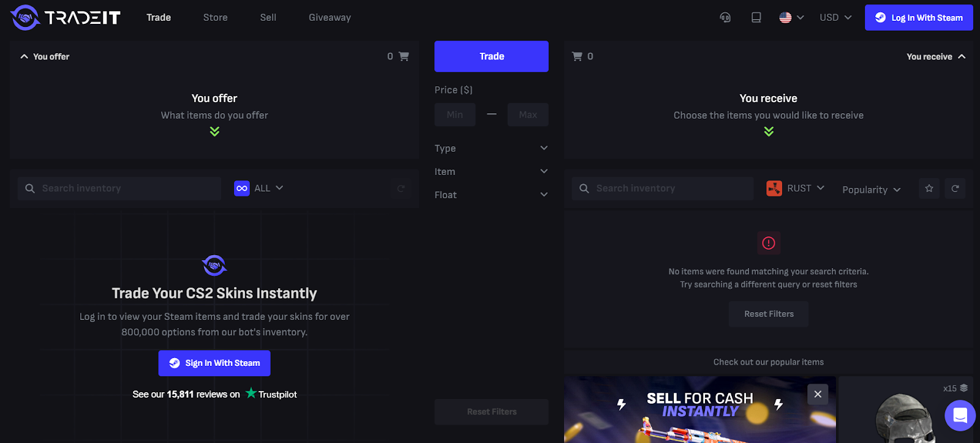Screen dimensions: 980x443
Task: Go to the Store tab
Action: tap(216, 18)
